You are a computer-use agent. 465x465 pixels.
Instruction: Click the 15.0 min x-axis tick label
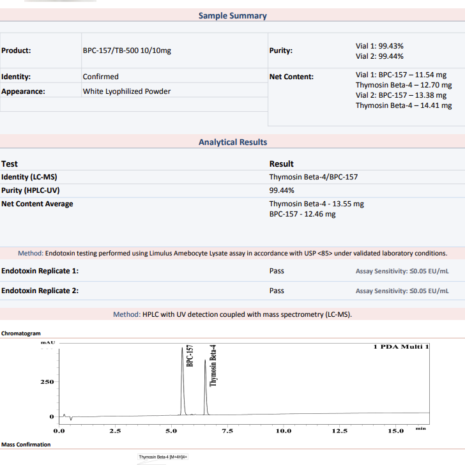click(x=396, y=431)
